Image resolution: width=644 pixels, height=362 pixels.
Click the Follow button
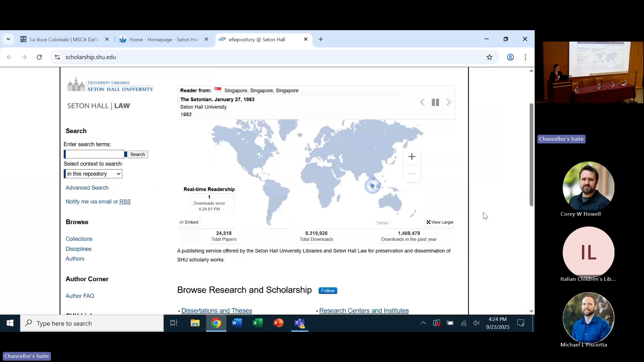tap(327, 291)
